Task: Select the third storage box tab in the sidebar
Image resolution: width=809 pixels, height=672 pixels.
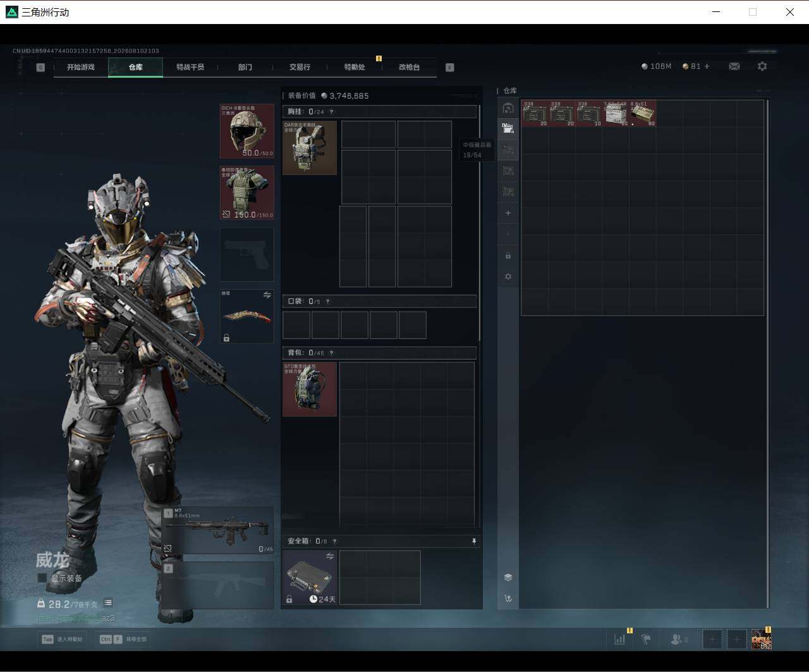Action: [x=508, y=171]
